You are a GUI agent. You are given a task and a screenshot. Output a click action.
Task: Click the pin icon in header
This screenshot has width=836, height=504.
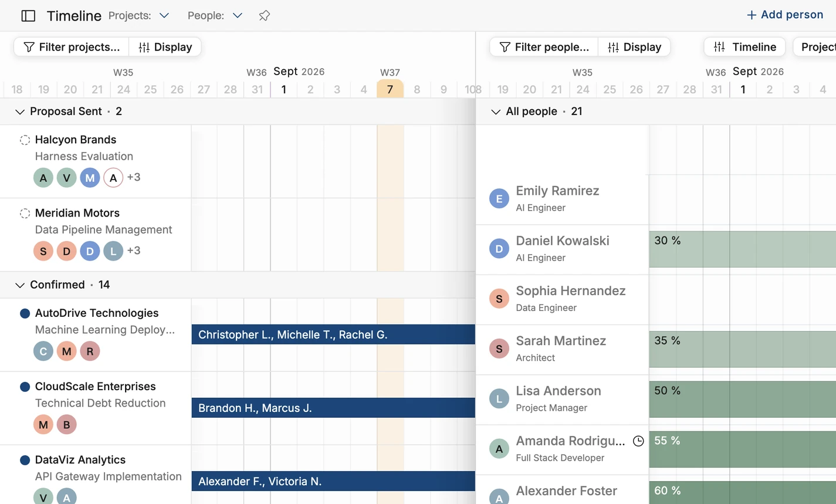[x=265, y=16]
